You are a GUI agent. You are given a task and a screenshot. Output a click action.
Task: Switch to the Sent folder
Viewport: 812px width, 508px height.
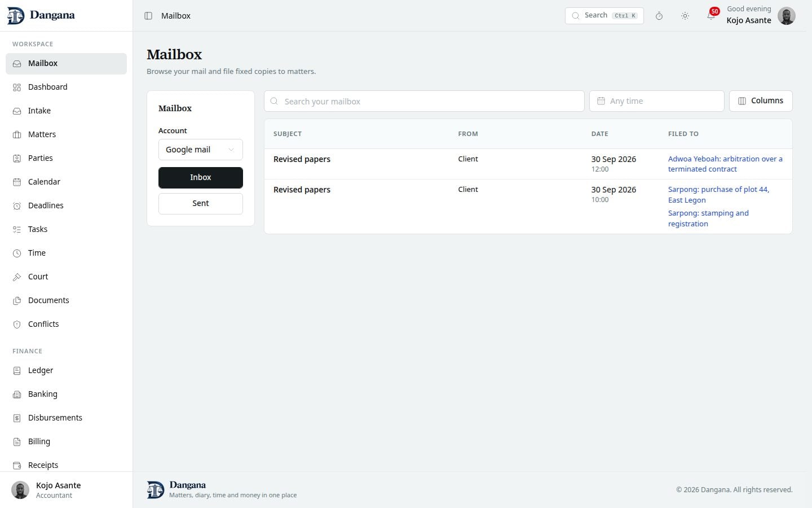[x=201, y=204]
